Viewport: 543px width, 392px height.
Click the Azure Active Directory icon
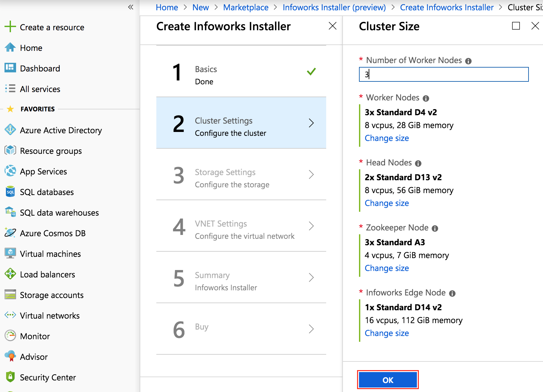tap(10, 130)
